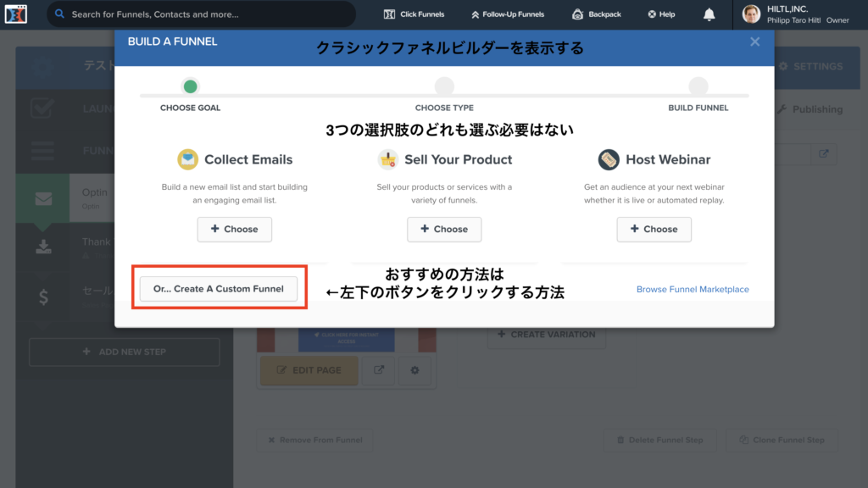868x488 pixels.
Task: Select the Build Funnel step indicator
Action: tap(698, 87)
